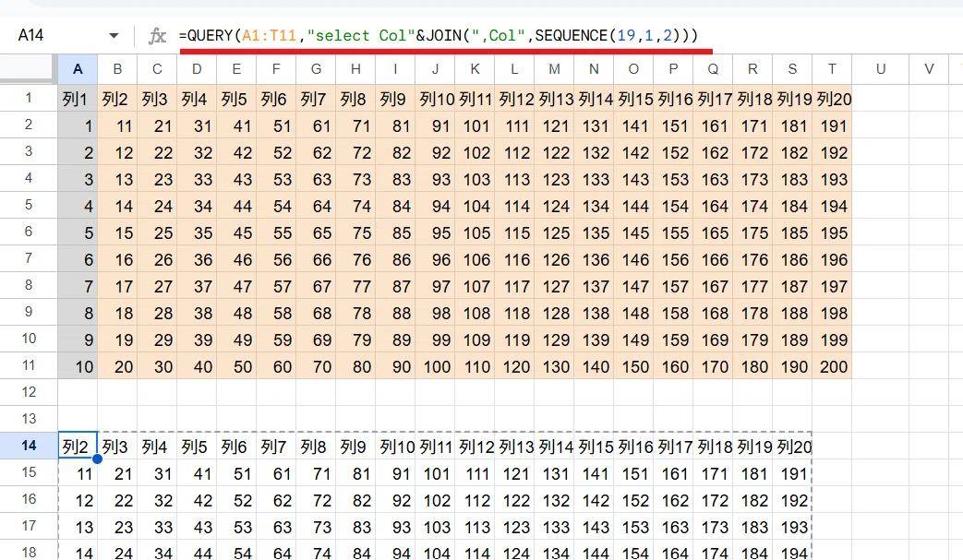Click cell J11 with value 100

coord(435,366)
